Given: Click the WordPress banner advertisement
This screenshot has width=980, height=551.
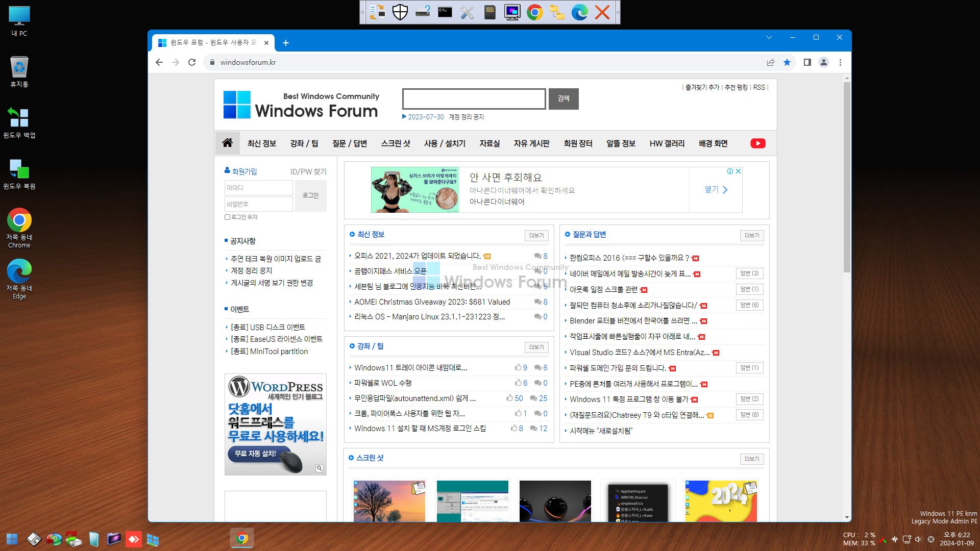Looking at the screenshot, I should click(276, 424).
